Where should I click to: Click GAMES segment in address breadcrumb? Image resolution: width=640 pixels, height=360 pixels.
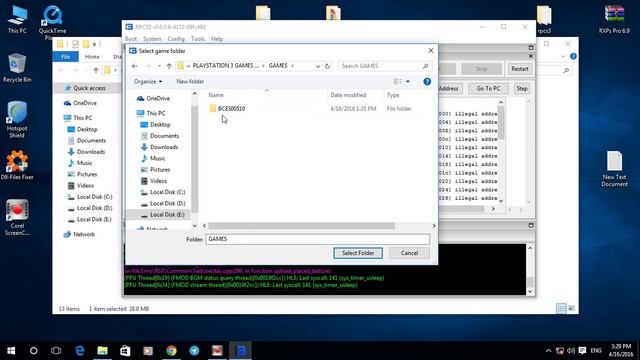pos(278,66)
